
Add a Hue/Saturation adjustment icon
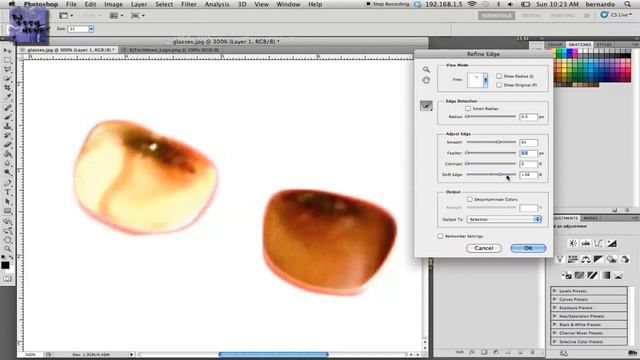(x=573, y=259)
